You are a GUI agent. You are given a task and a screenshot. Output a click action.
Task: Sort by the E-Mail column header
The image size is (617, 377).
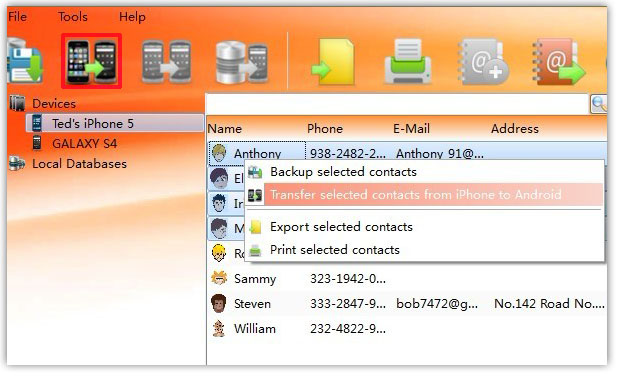412,129
